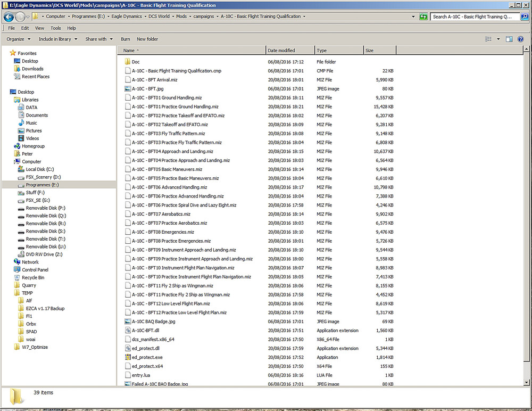532x411 pixels.
Task: Click the Control Panel icon
Action: (17, 270)
